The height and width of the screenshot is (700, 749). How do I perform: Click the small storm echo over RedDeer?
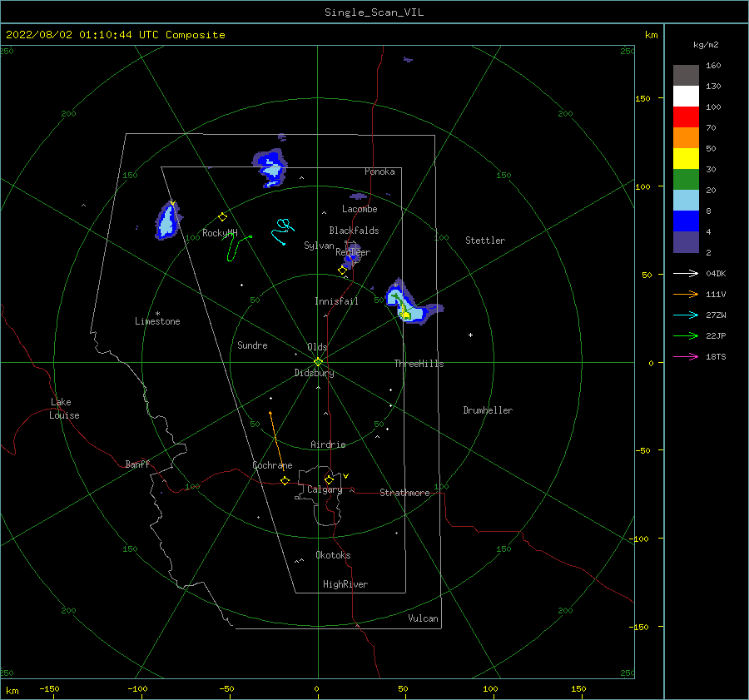click(351, 256)
